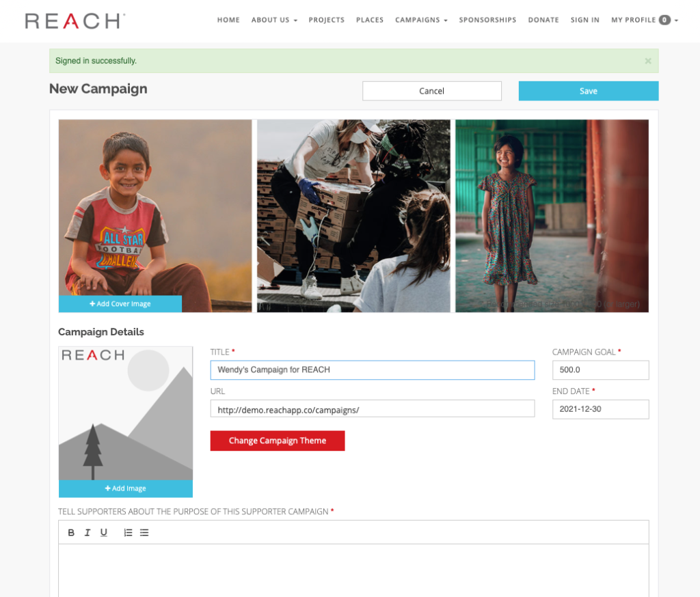Image resolution: width=700 pixels, height=597 pixels.
Task: Expand the Campaigns dropdown menu
Action: coord(421,20)
